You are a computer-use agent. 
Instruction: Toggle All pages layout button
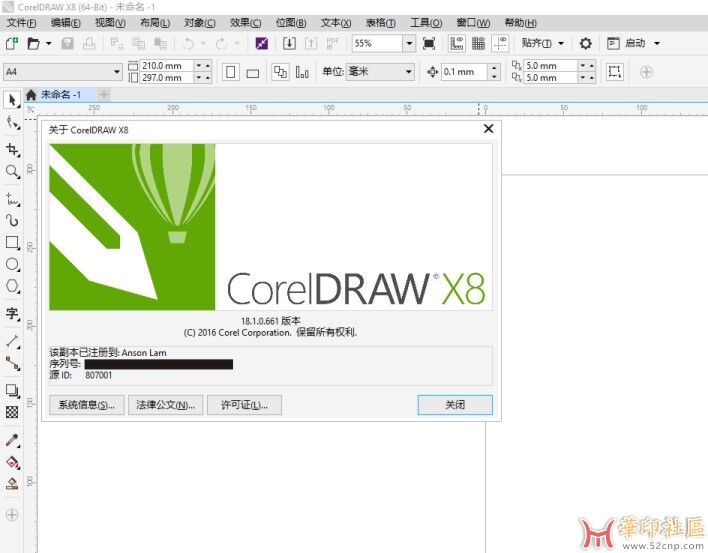[x=280, y=72]
